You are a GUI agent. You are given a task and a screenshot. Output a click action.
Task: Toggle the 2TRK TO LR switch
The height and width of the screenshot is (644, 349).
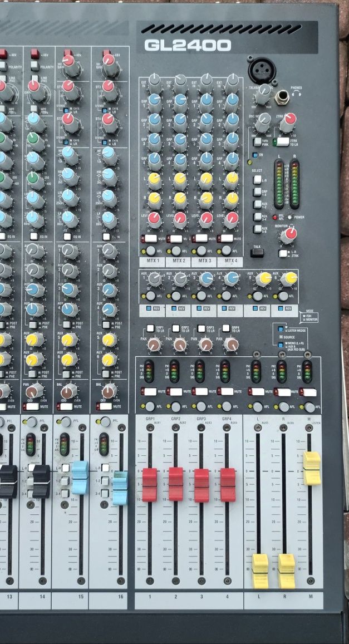(x=283, y=141)
